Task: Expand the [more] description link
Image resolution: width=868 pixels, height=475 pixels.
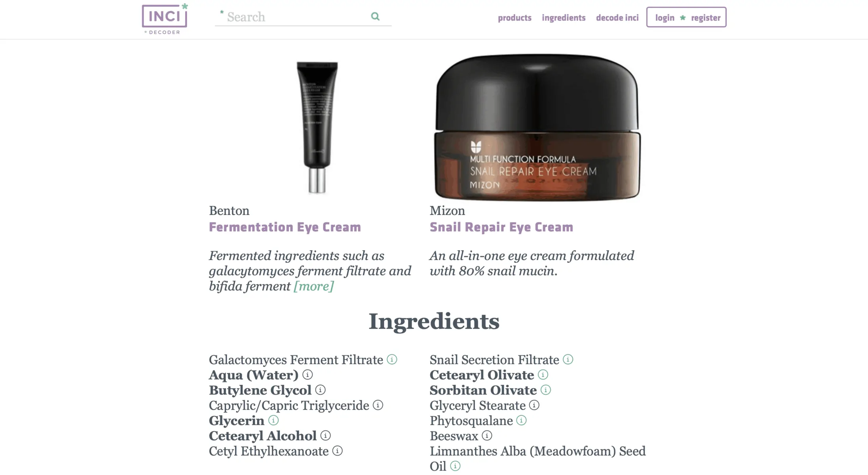Action: pyautogui.click(x=314, y=286)
